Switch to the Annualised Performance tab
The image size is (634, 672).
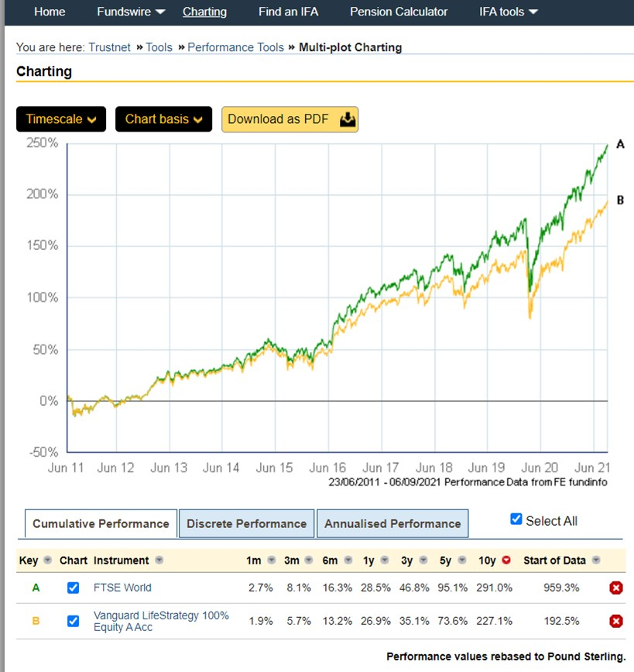click(x=392, y=523)
